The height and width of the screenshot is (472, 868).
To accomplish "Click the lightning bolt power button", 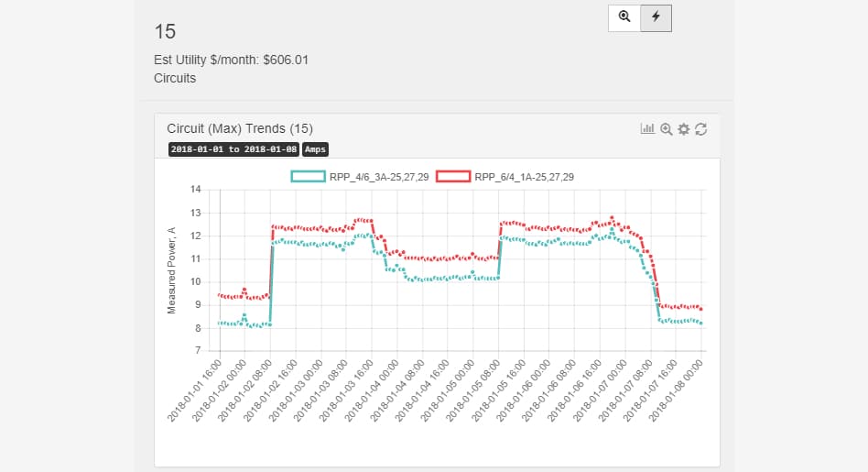I will [x=656, y=17].
